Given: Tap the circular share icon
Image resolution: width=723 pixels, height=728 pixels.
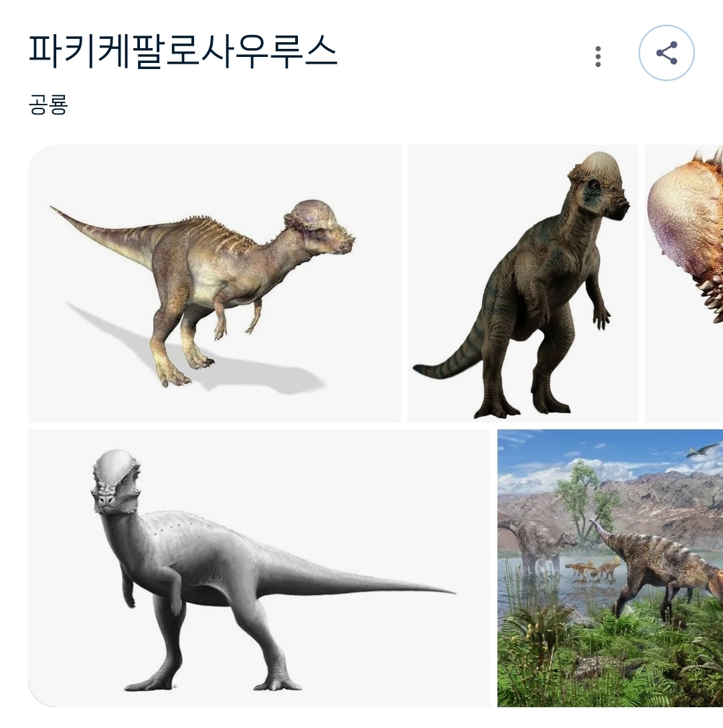Looking at the screenshot, I should pos(666,53).
